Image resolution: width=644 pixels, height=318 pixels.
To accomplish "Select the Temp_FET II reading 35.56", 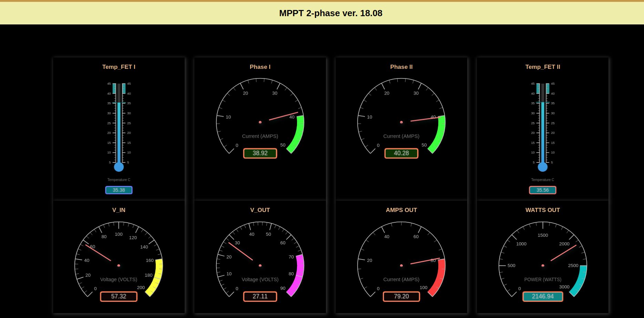I will coord(543,190).
